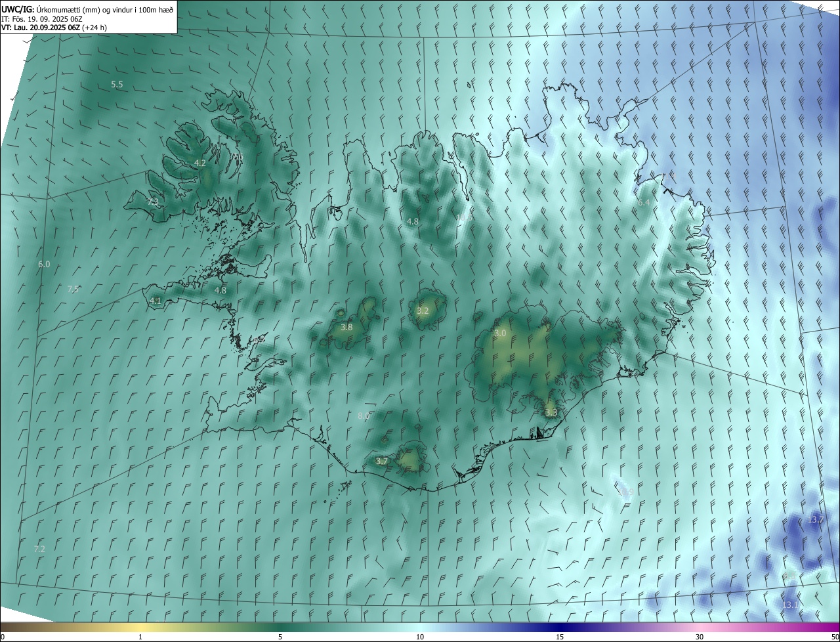Click the 10 tick on the colour scale
This screenshot has width=840, height=642.
pos(420,637)
